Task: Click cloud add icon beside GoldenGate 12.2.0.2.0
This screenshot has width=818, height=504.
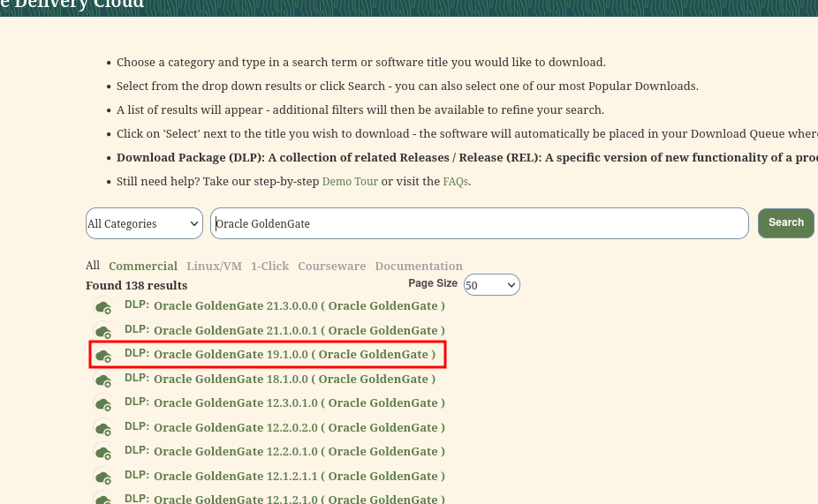Action: point(103,428)
